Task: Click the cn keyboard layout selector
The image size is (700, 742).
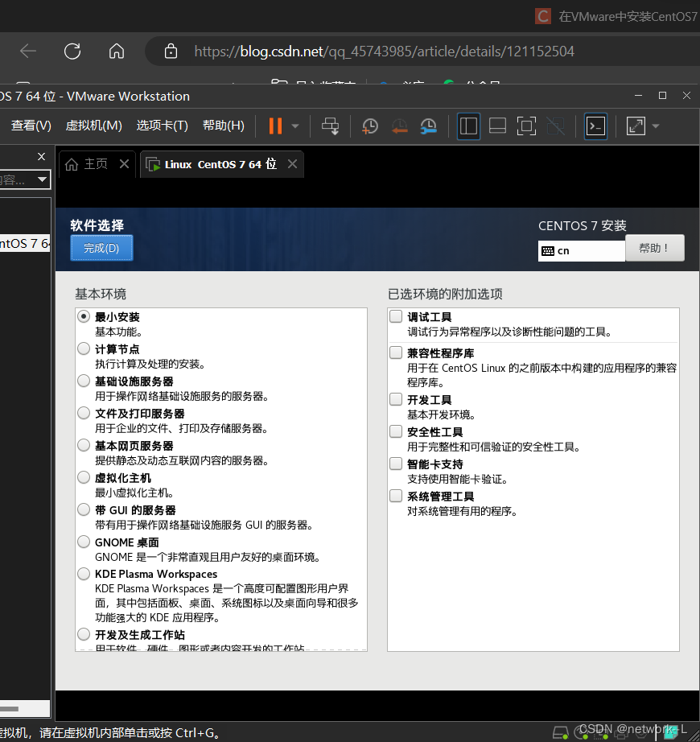Action: (x=581, y=251)
